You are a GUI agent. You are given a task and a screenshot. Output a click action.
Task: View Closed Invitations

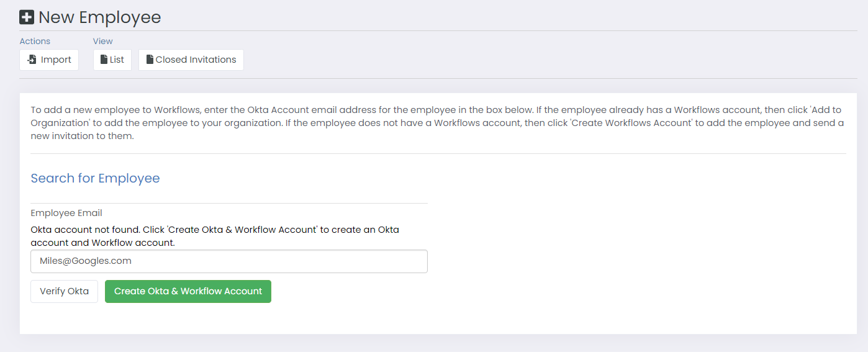(x=191, y=60)
